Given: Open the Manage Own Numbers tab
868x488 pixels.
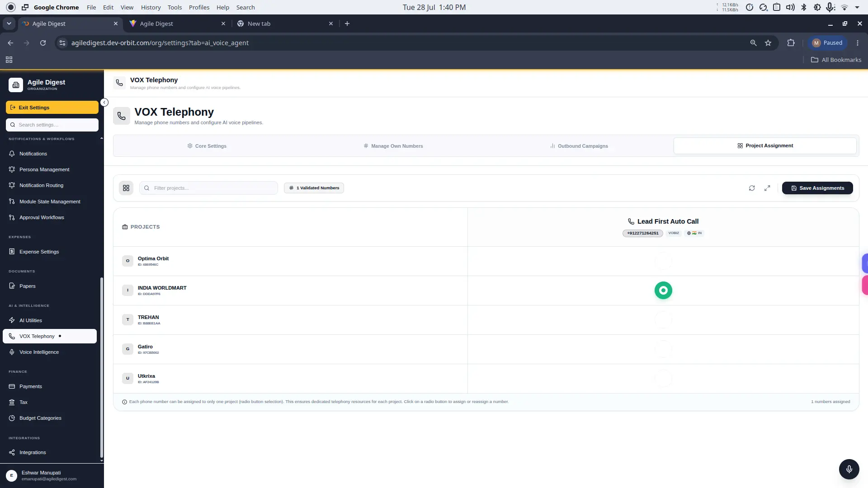Looking at the screenshot, I should pos(393,146).
